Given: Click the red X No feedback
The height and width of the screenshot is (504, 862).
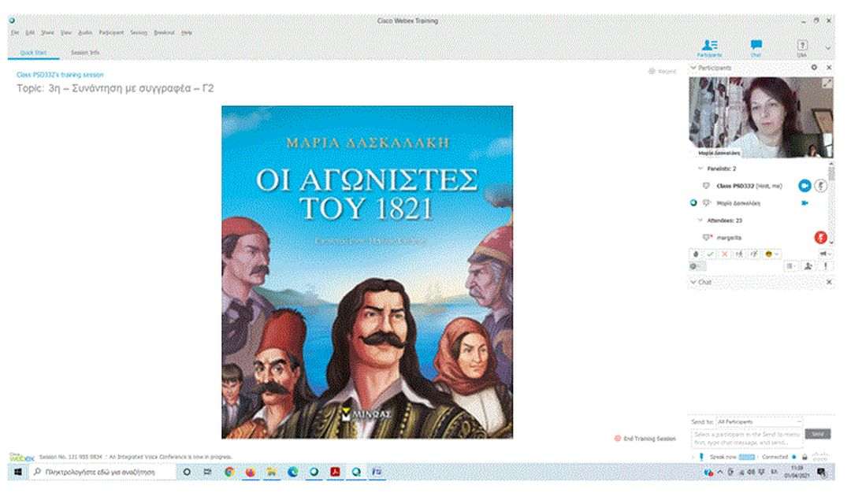Looking at the screenshot, I should pos(725,254).
